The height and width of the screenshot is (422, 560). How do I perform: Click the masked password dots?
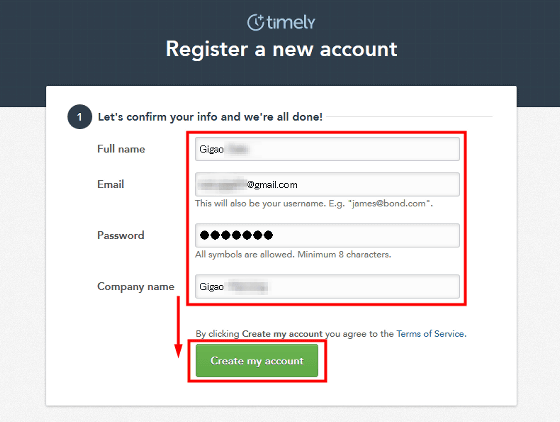pyautogui.click(x=236, y=235)
